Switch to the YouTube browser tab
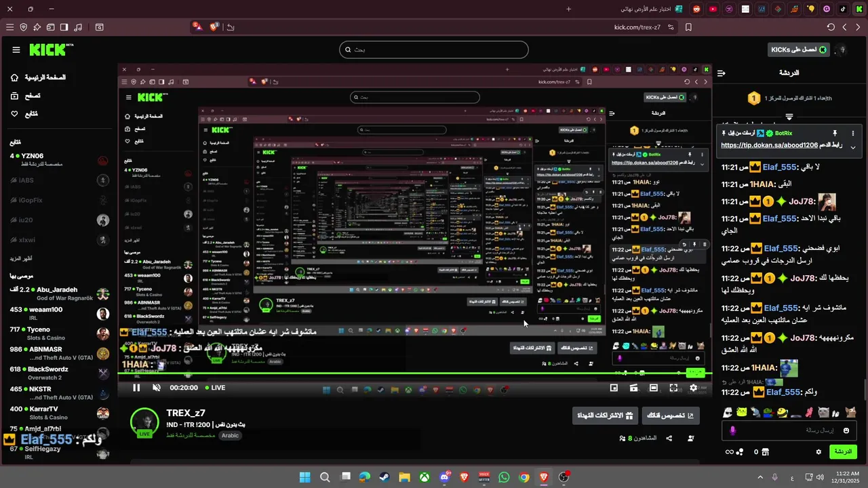 (x=713, y=9)
